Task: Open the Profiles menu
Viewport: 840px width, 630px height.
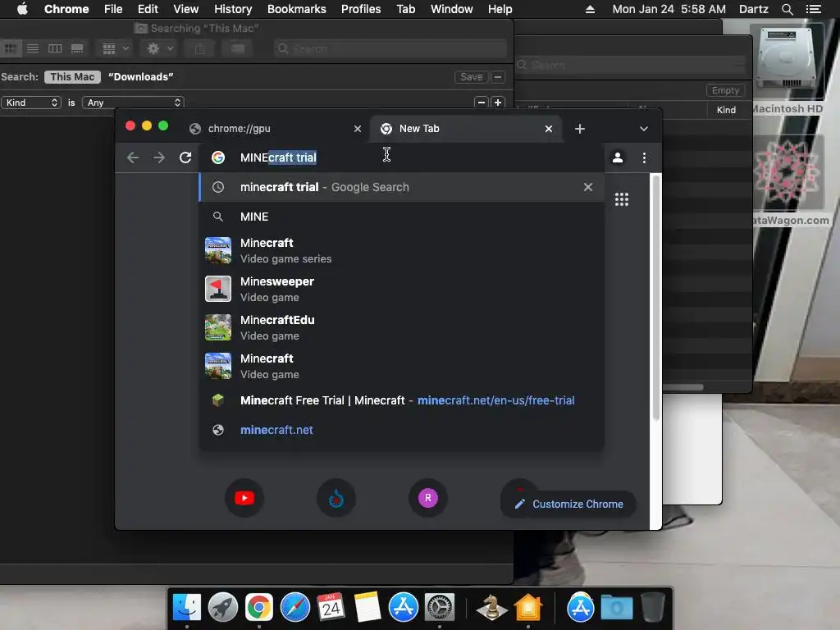Action: click(361, 9)
